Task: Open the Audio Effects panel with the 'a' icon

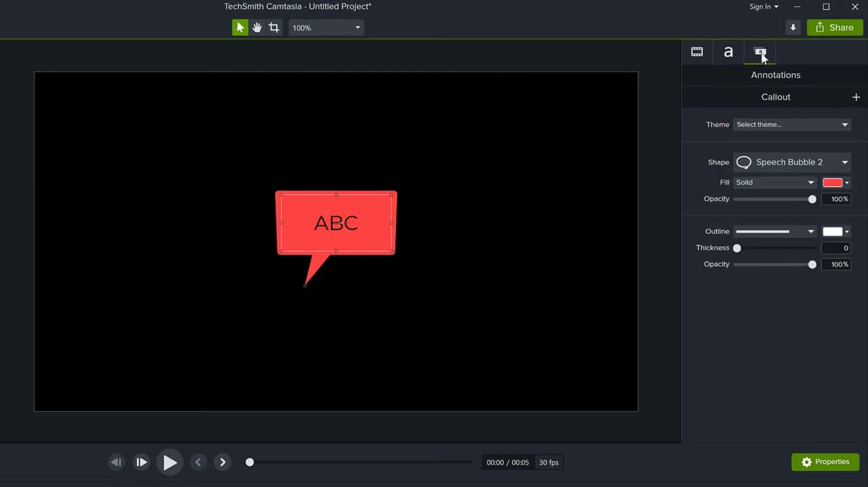Action: pos(728,52)
